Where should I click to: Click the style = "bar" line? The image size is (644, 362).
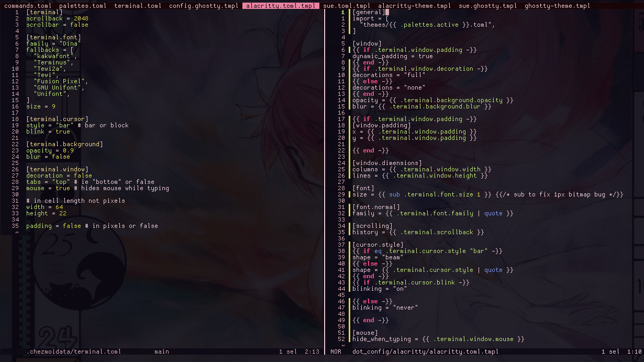pos(77,125)
